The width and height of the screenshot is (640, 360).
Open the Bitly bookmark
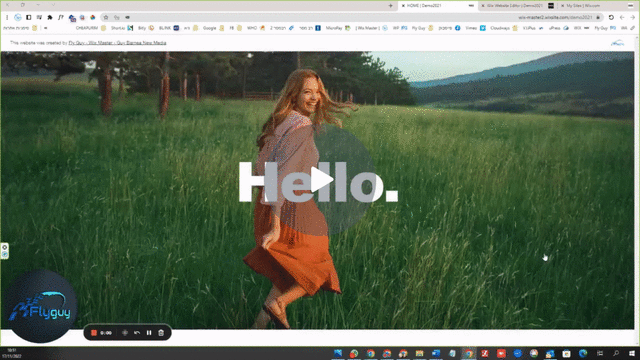coord(146,28)
